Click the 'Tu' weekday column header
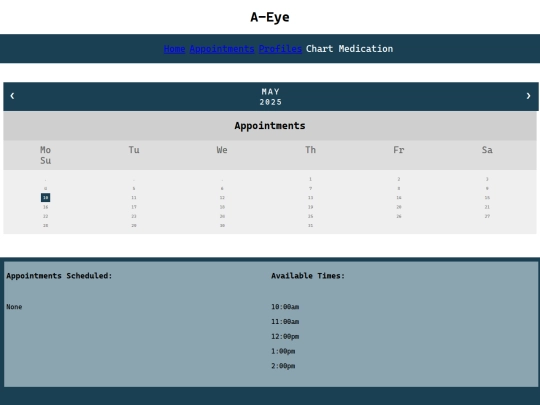Viewport: 540px width, 405px height. click(x=134, y=150)
